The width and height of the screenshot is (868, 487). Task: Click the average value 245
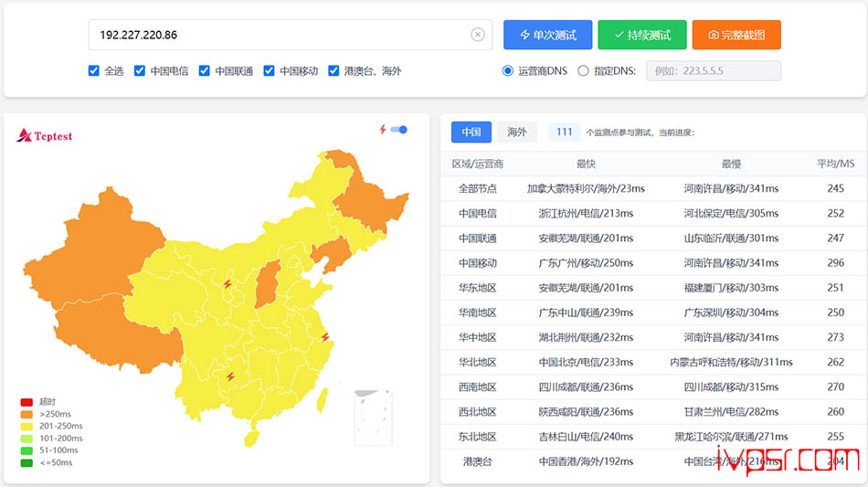[x=835, y=189]
